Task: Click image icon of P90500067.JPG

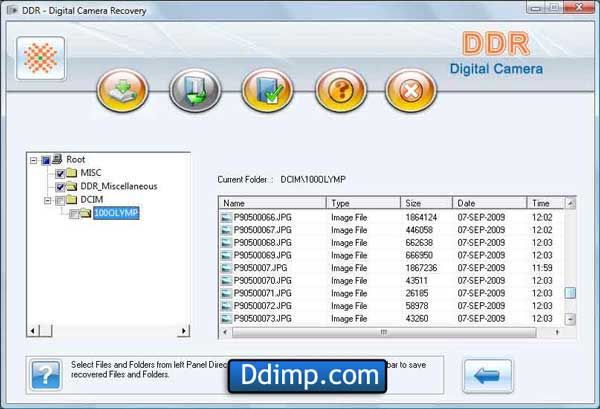Action: [x=226, y=230]
